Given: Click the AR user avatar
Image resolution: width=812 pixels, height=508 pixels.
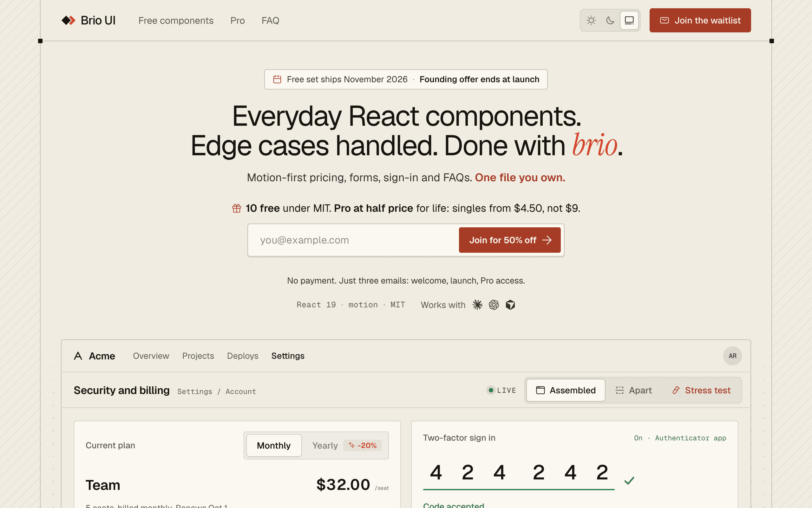Looking at the screenshot, I should (732, 356).
